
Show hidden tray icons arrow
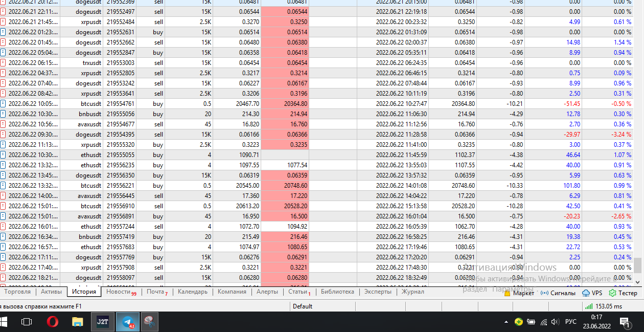click(506, 322)
